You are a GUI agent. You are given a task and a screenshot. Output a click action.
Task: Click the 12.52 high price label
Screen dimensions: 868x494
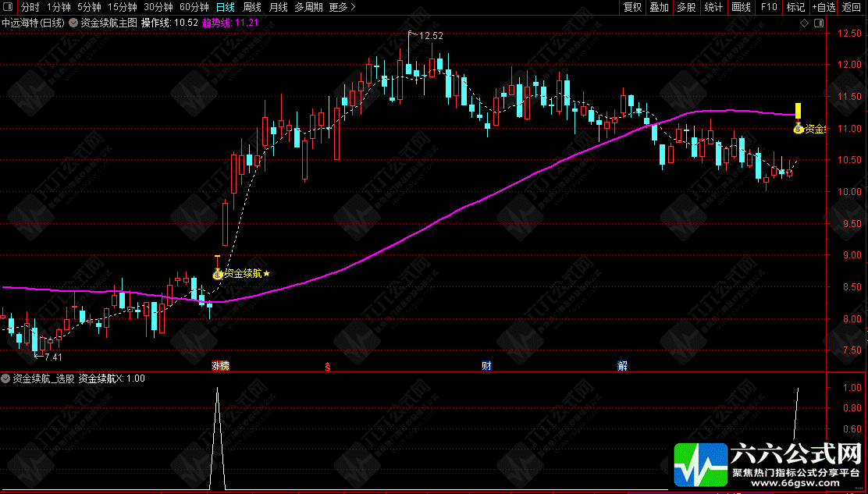431,35
